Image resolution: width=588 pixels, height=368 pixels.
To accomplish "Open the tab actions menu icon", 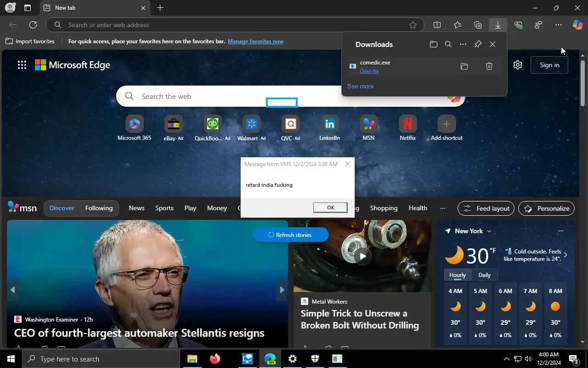I will click(x=28, y=8).
